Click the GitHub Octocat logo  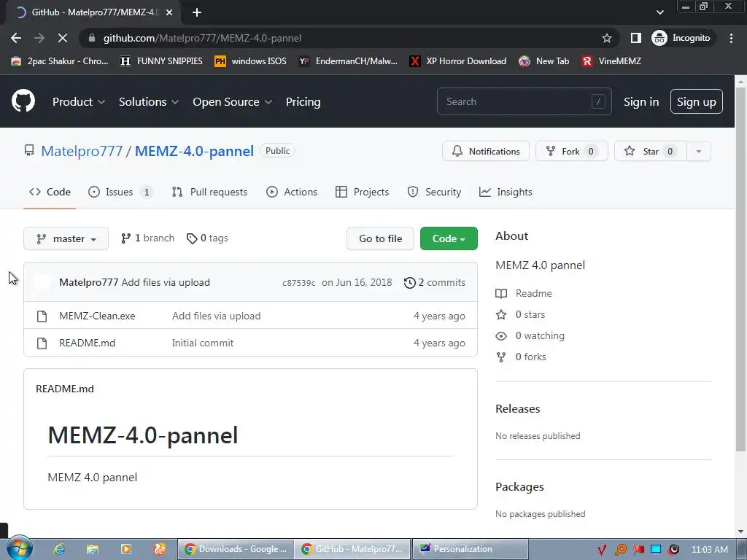point(23,101)
